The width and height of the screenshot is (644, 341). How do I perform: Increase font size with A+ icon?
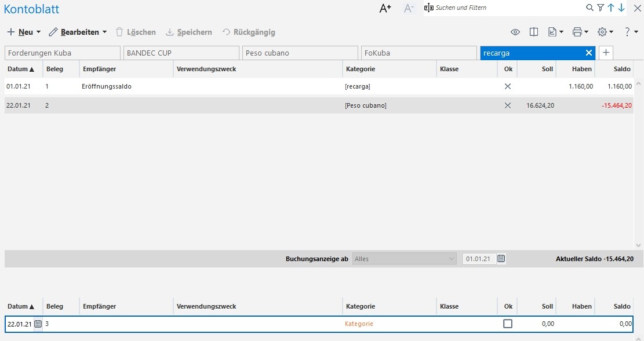[x=385, y=8]
